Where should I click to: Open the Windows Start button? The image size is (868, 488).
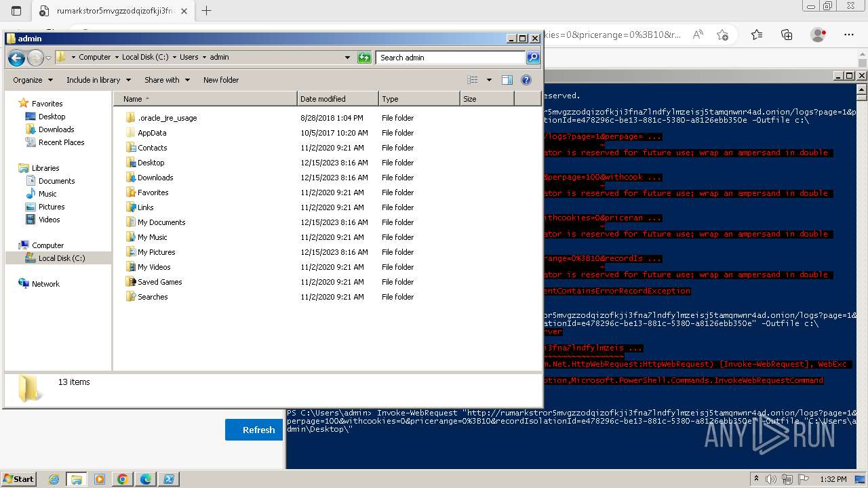pyautogui.click(x=18, y=479)
